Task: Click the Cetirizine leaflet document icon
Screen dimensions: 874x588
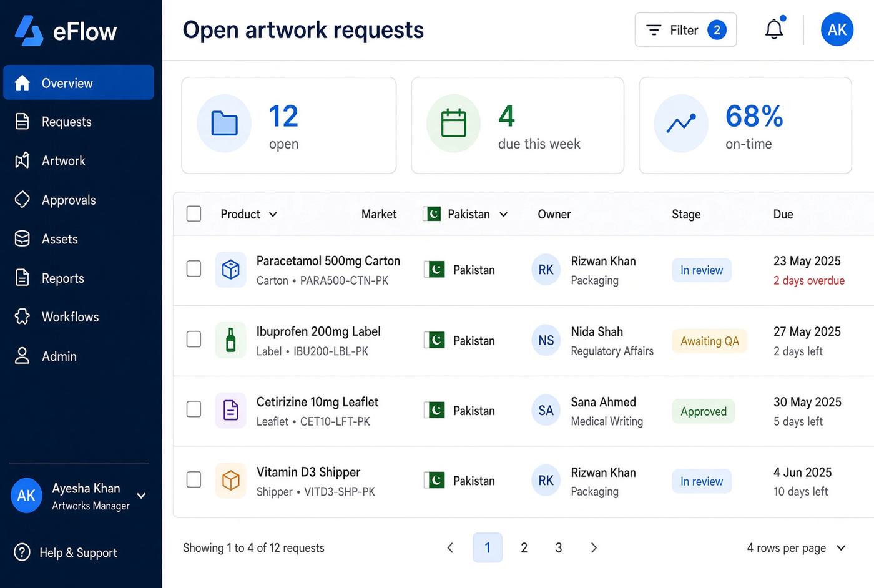Action: click(231, 410)
